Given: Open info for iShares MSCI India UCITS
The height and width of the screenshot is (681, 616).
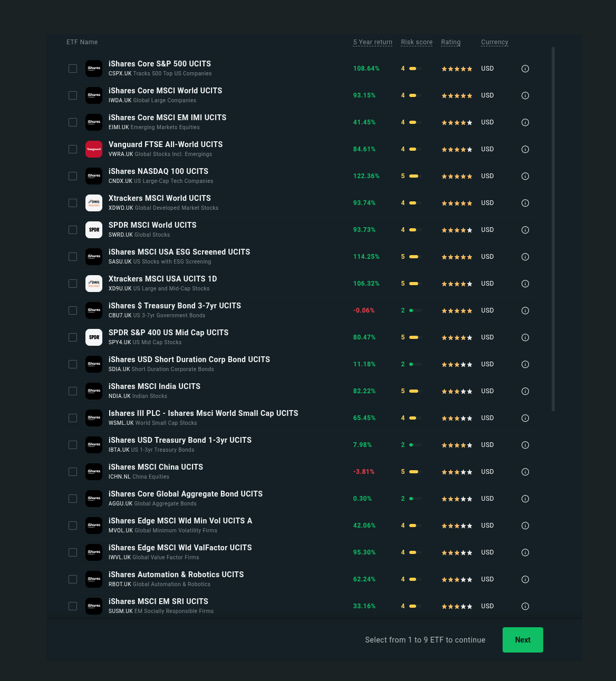Looking at the screenshot, I should (525, 391).
